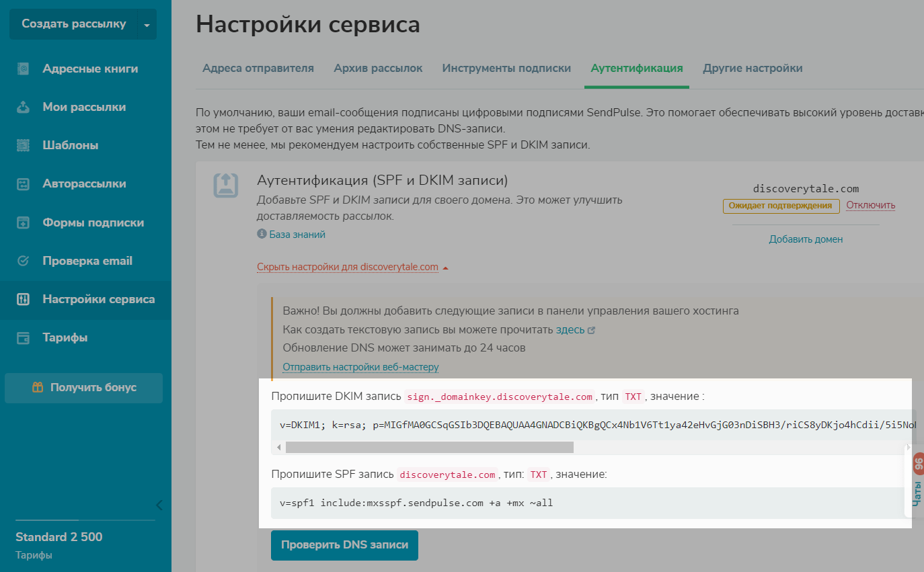This screenshot has width=924, height=572.
Task: Click the external link icon after здесь
Action: tap(591, 331)
